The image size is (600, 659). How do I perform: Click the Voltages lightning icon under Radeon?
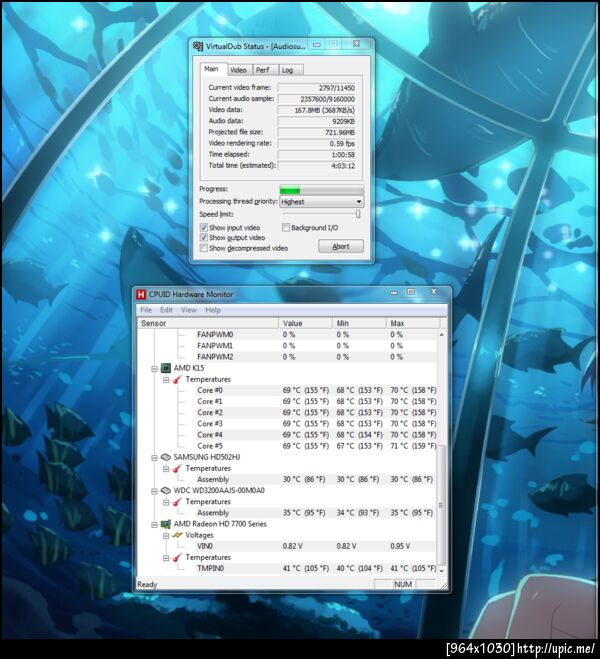pos(177,535)
